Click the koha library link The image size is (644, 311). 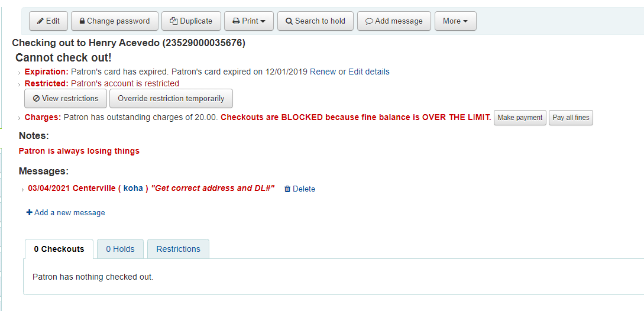pyautogui.click(x=133, y=189)
